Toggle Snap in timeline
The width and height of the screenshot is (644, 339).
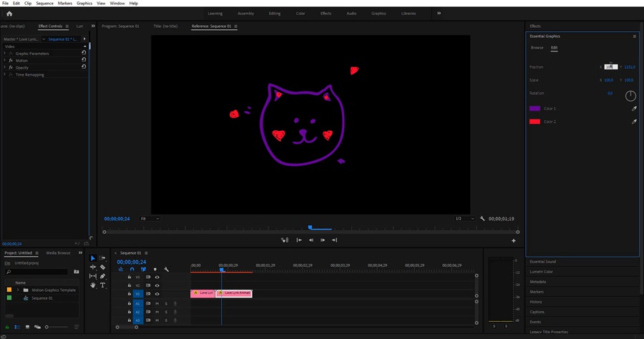pyautogui.click(x=132, y=269)
